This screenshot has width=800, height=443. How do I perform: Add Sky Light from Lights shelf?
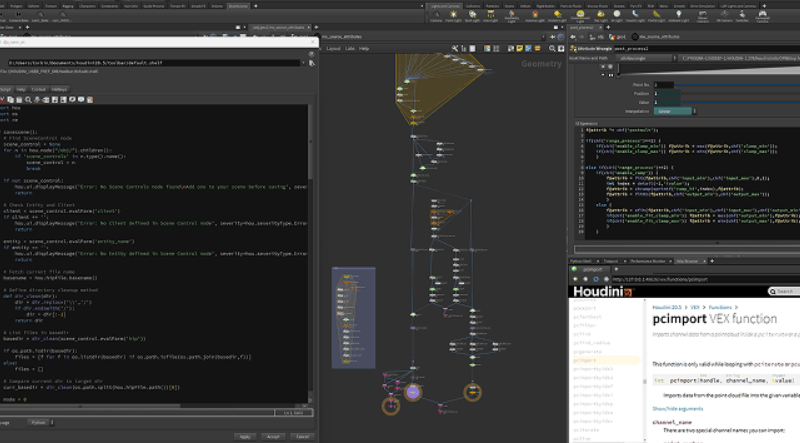click(x=601, y=16)
